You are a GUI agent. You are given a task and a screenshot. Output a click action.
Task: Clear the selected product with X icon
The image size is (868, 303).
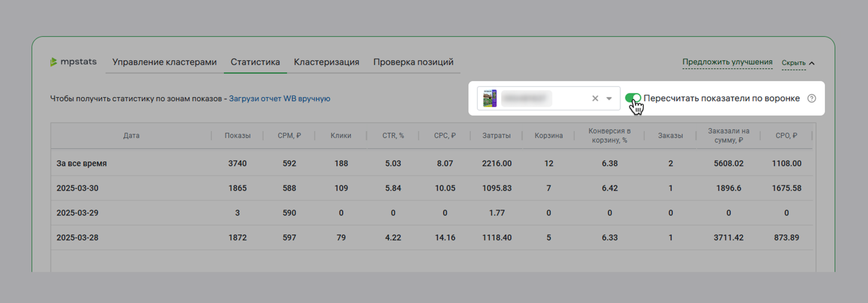tap(595, 98)
